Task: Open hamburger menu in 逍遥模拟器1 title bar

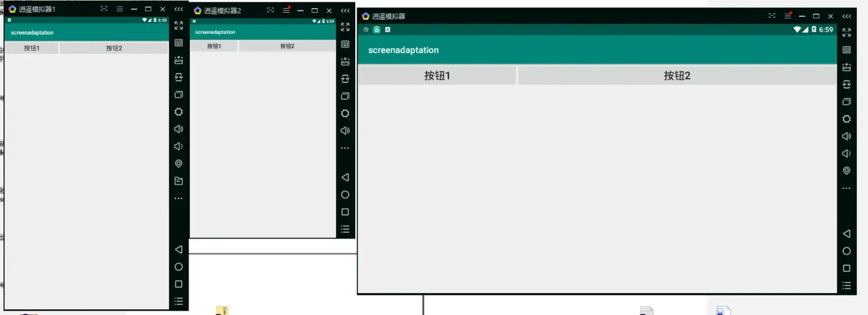Action: (x=120, y=9)
